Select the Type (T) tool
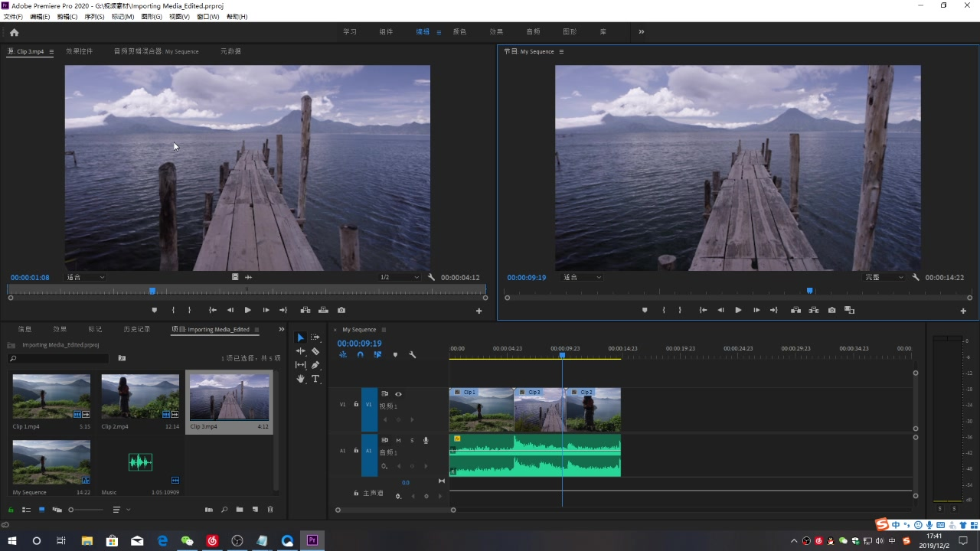Image resolution: width=980 pixels, height=551 pixels. (x=315, y=379)
